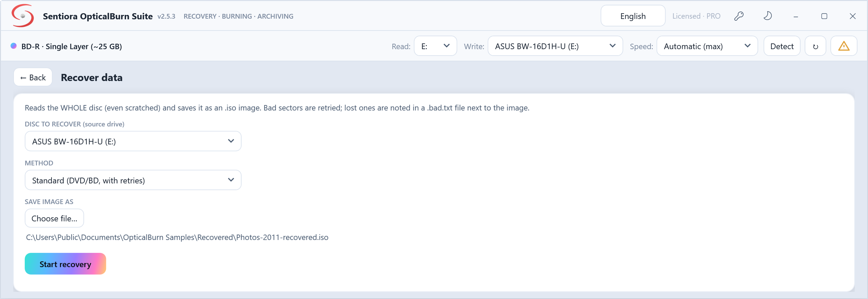Open the warning triangle icon
Screen dimensions: 868x299
point(844,46)
